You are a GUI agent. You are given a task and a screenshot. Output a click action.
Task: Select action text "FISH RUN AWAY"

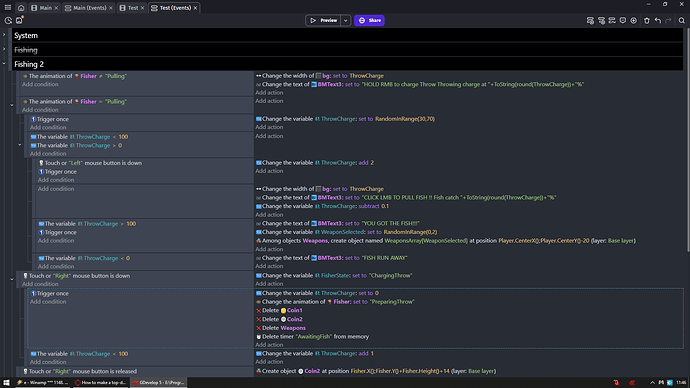coord(332,258)
